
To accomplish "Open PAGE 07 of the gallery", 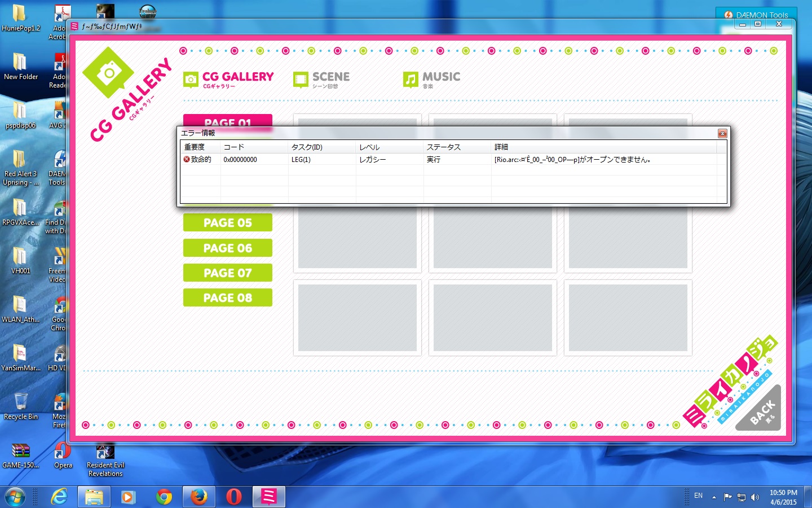I will tap(227, 273).
